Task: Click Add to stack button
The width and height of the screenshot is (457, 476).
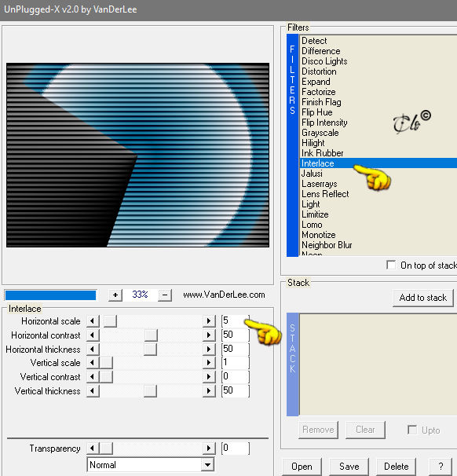Action: 423,298
